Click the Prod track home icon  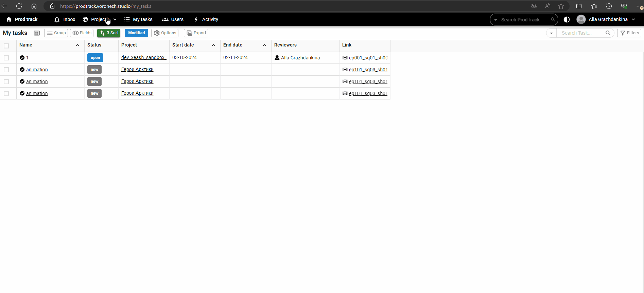(9, 19)
